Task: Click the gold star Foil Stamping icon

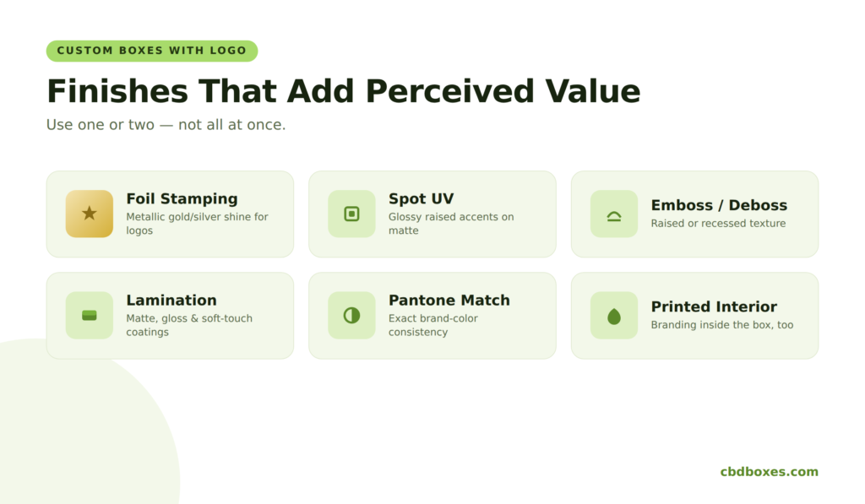Action: click(x=90, y=214)
